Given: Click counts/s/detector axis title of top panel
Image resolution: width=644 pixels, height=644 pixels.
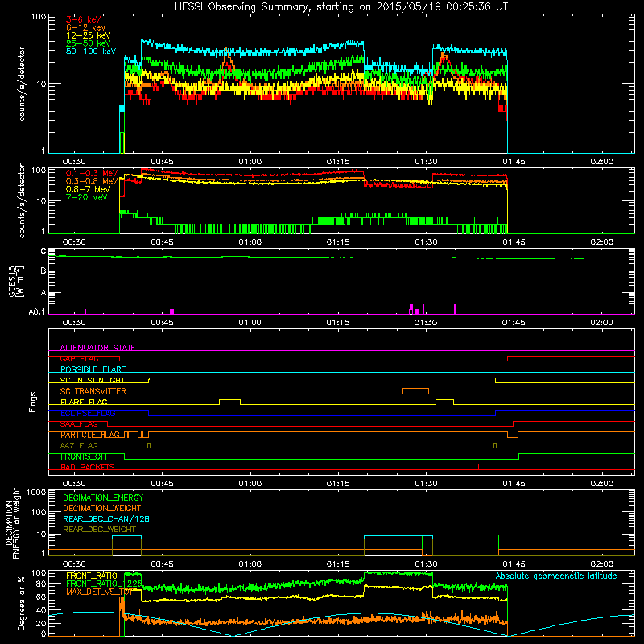Looking at the screenshot, I should (22, 84).
